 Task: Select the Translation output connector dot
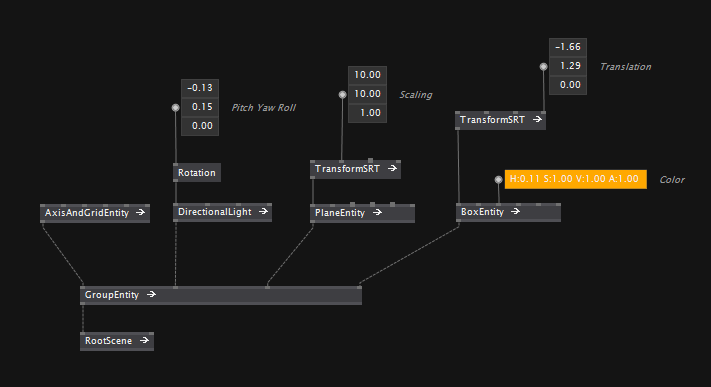(543, 67)
